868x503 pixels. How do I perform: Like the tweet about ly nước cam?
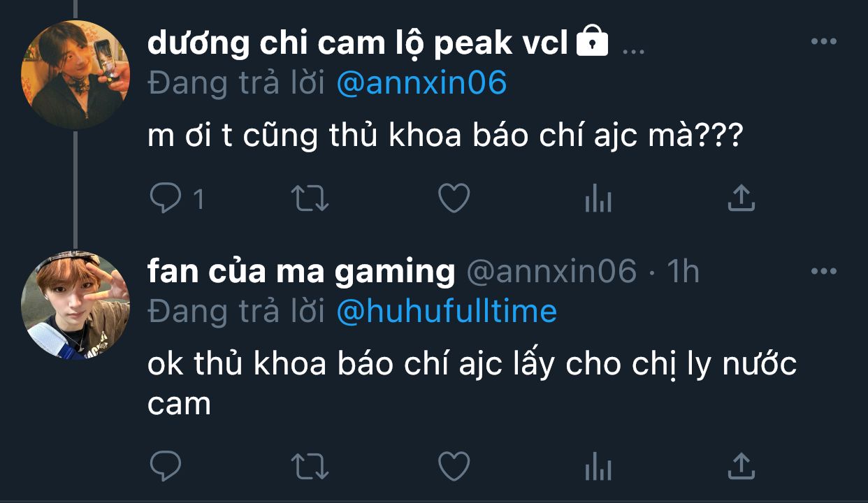pos(454,466)
